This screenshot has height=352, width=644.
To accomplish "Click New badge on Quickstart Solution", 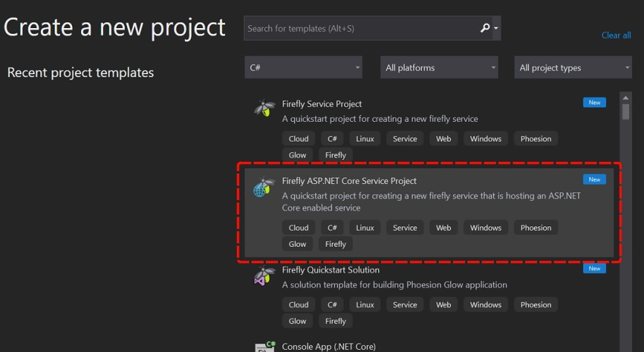I will coord(594,268).
